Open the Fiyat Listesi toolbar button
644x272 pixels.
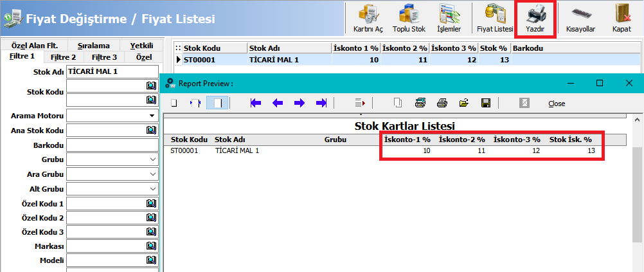[495, 19]
